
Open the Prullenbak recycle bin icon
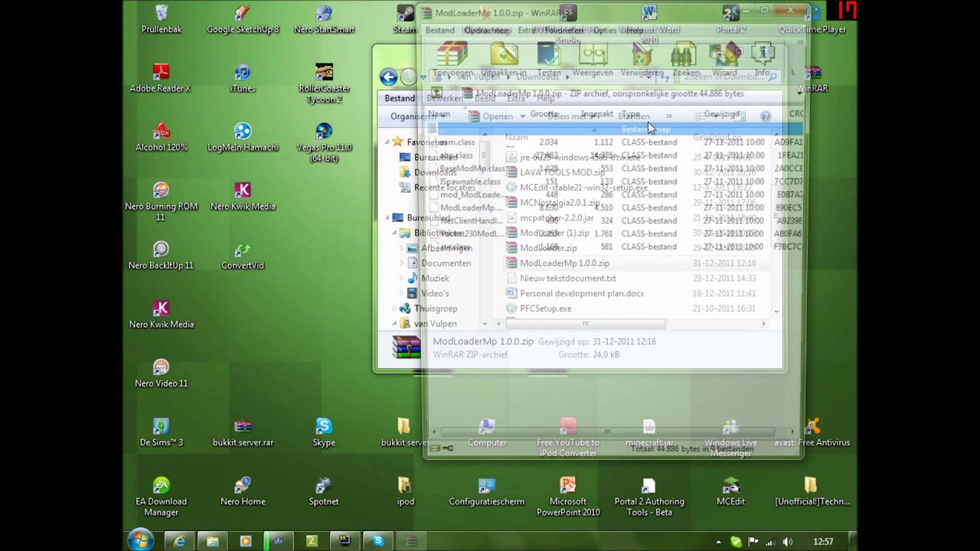coord(162,20)
